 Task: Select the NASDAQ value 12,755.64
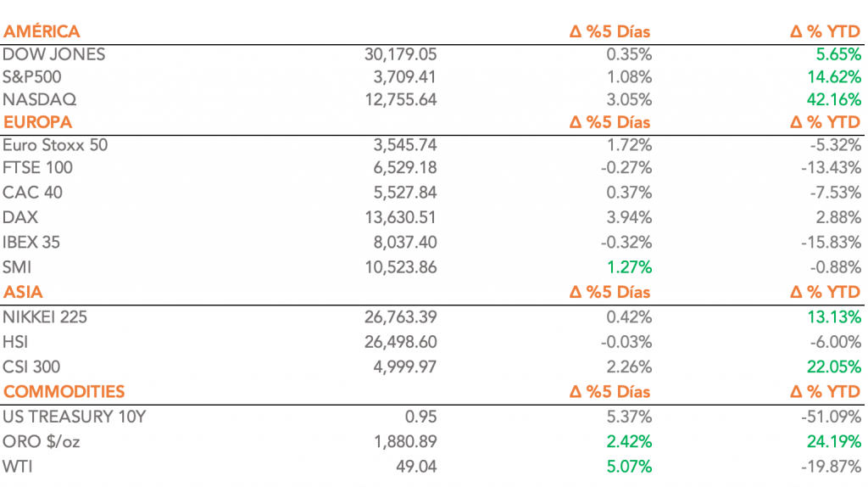398,100
